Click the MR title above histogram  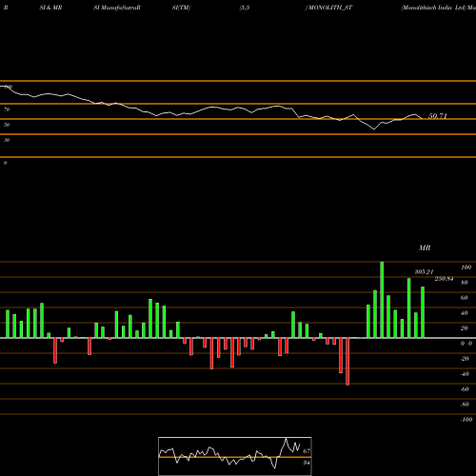(x=425, y=248)
